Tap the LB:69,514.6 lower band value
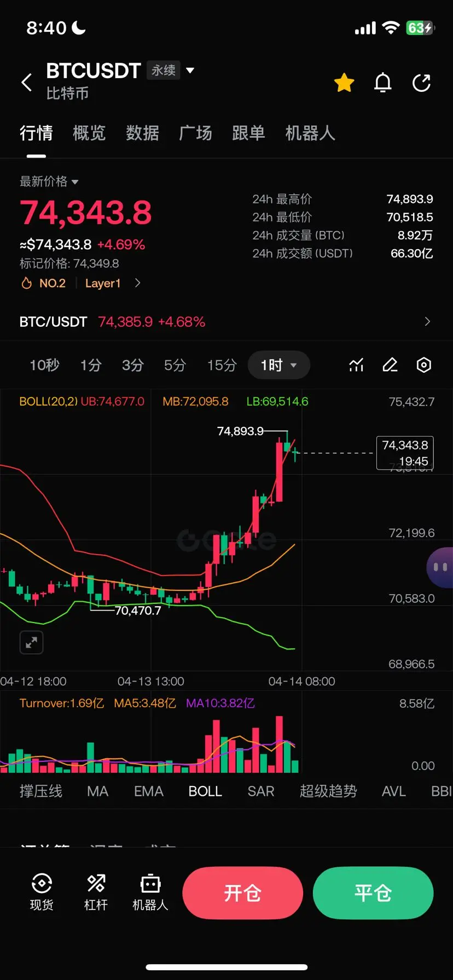This screenshot has height=980, width=453. point(277,401)
